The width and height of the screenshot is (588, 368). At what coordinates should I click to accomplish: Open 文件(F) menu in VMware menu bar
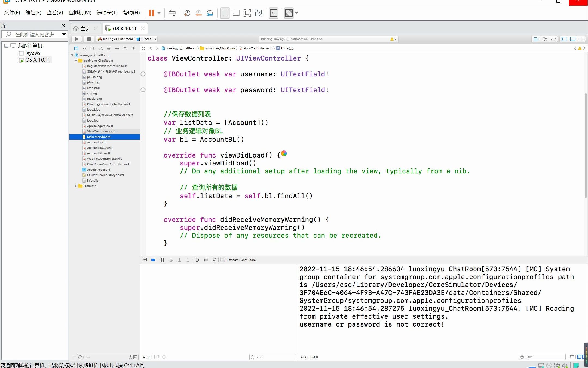(x=12, y=12)
